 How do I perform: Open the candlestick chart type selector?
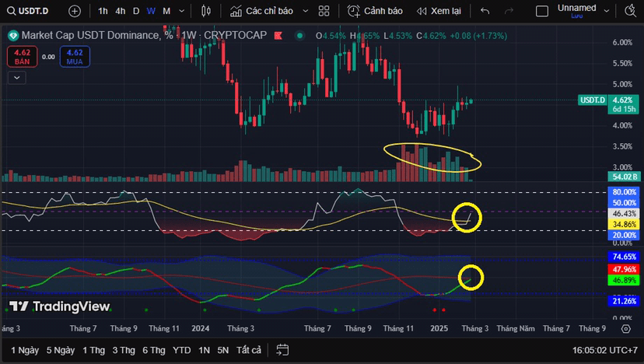pyautogui.click(x=206, y=11)
